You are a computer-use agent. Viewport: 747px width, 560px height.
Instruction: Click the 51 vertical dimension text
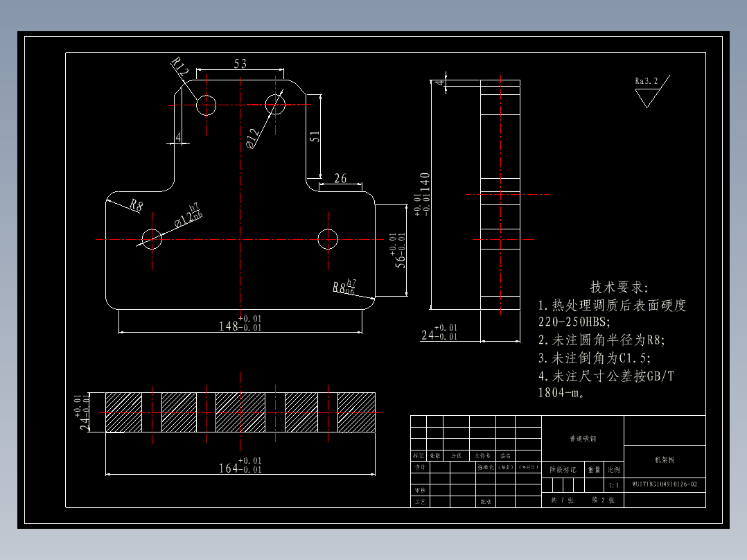[315, 137]
